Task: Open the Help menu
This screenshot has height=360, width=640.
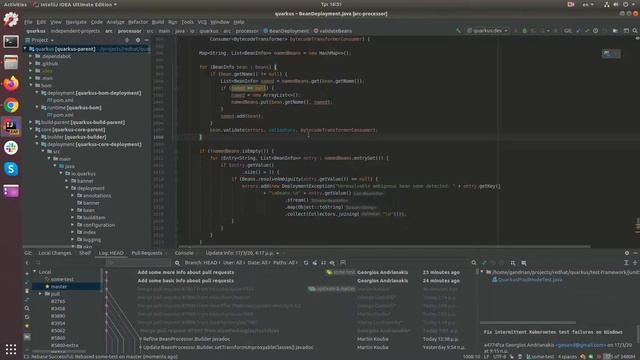Action: 239,22
